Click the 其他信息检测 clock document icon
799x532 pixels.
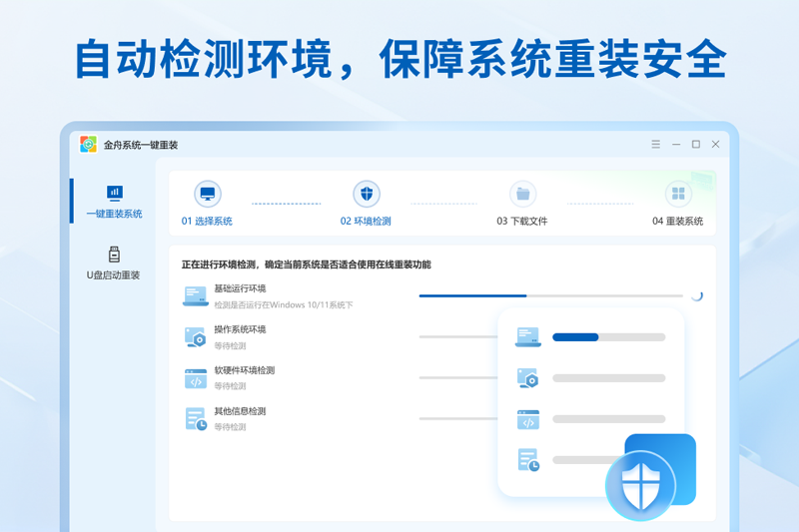(x=195, y=419)
